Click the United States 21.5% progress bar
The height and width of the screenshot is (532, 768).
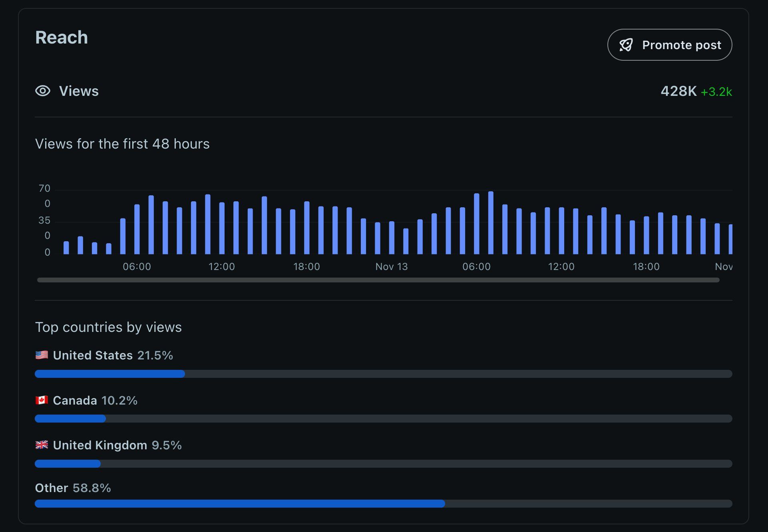tap(110, 374)
